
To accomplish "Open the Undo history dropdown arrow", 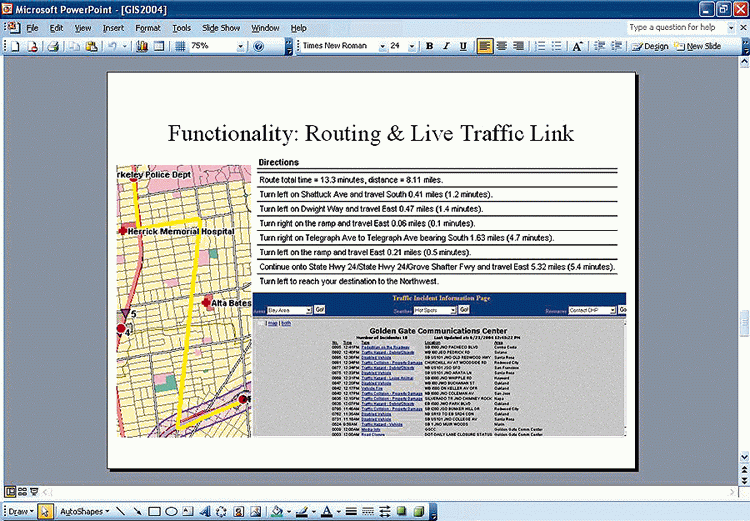I will pyautogui.click(x=124, y=46).
